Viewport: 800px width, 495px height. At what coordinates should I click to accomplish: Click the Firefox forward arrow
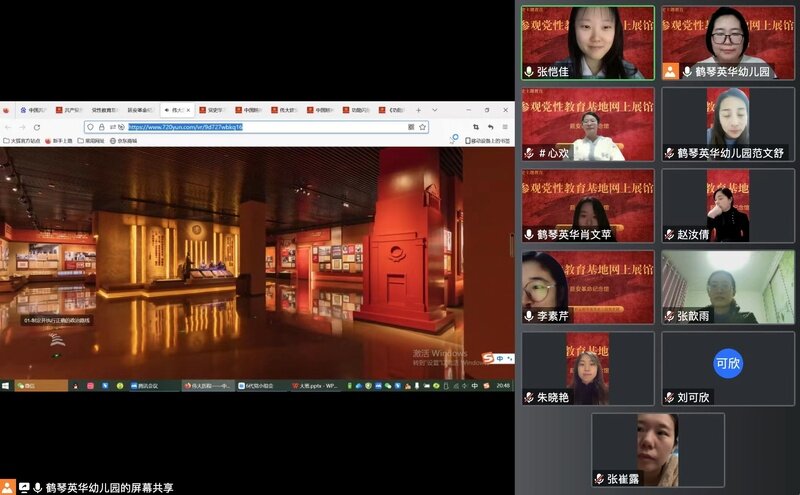point(22,127)
